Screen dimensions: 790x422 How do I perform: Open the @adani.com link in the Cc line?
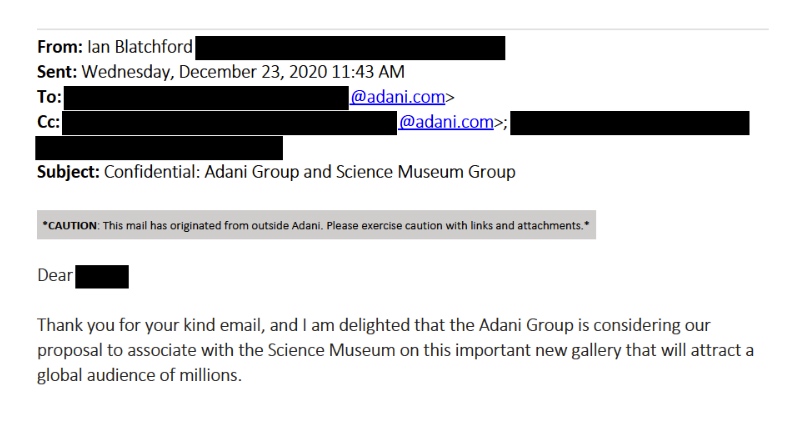pos(446,122)
